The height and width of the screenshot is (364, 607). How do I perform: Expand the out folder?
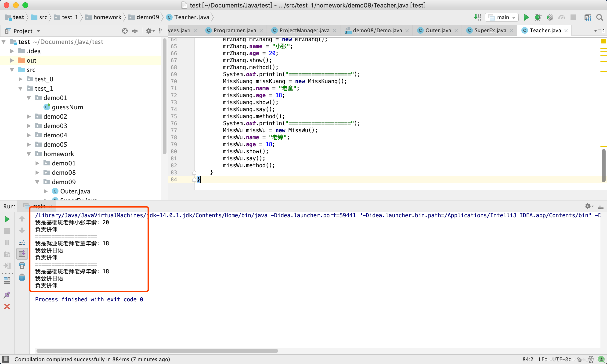tap(12, 61)
